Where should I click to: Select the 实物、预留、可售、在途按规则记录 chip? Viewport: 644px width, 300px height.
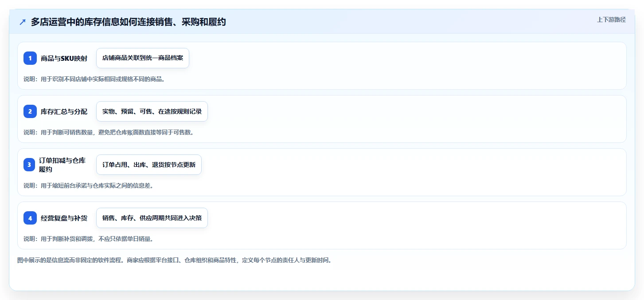[152, 111]
